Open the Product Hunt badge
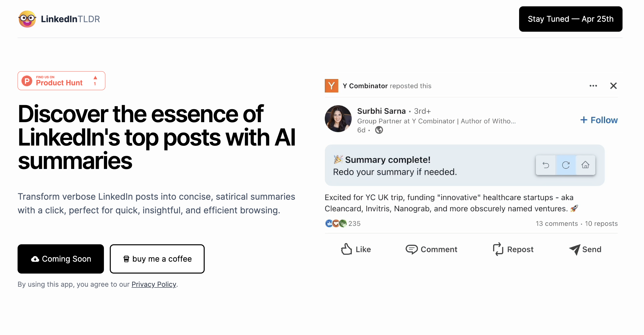Viewport: 644px width, 335px height. click(61, 81)
